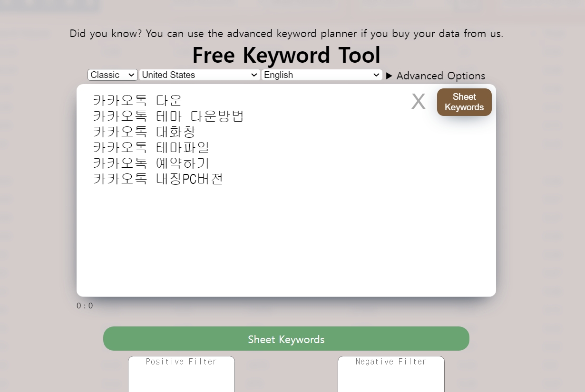Click the advanced keyword planner banner text
The width and height of the screenshot is (585, 392).
point(286,33)
